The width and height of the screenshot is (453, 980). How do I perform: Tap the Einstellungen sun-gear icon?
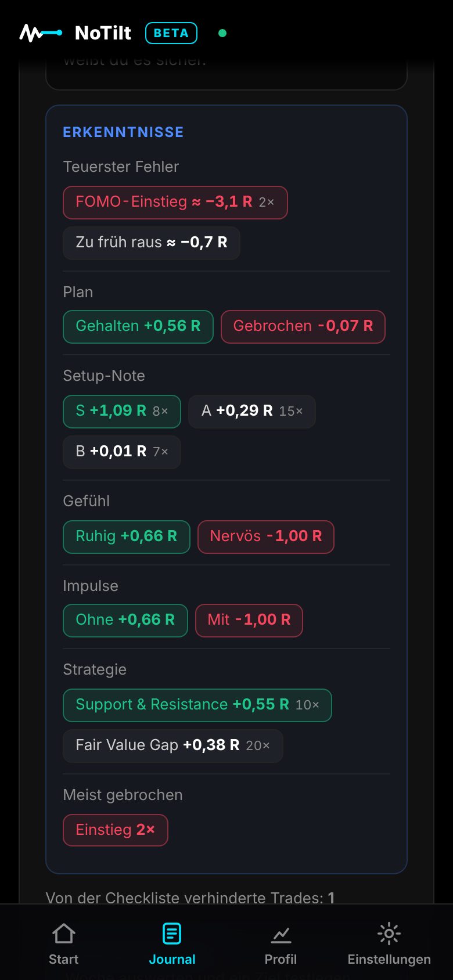(389, 934)
